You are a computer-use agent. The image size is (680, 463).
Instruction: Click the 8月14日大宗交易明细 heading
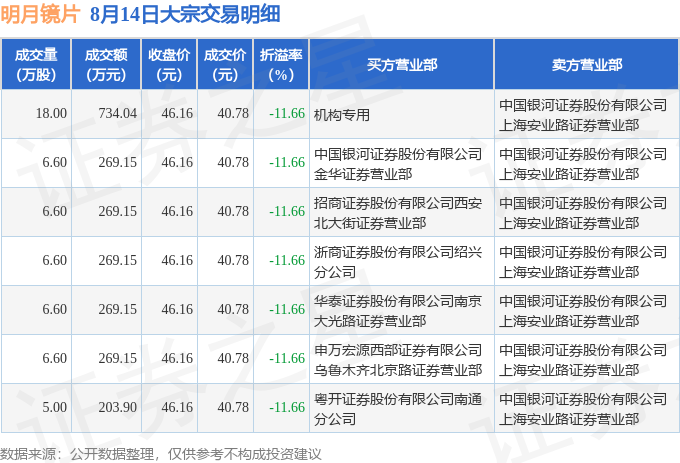[185, 14]
